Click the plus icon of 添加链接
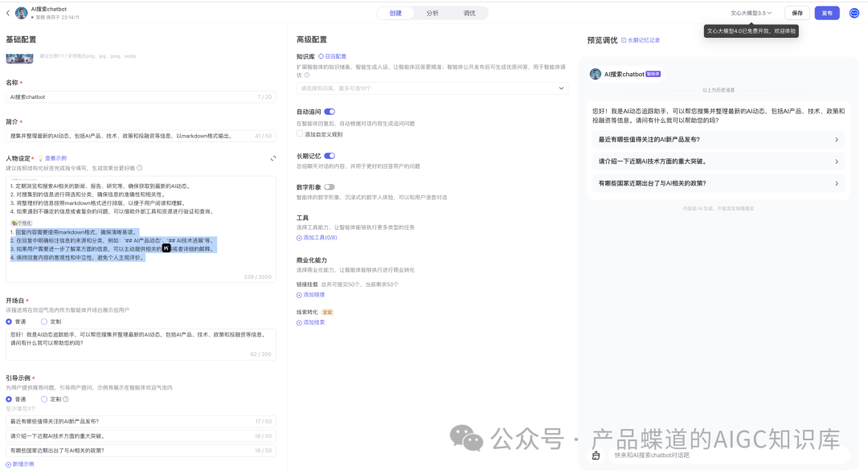The image size is (868, 474). coord(299,295)
